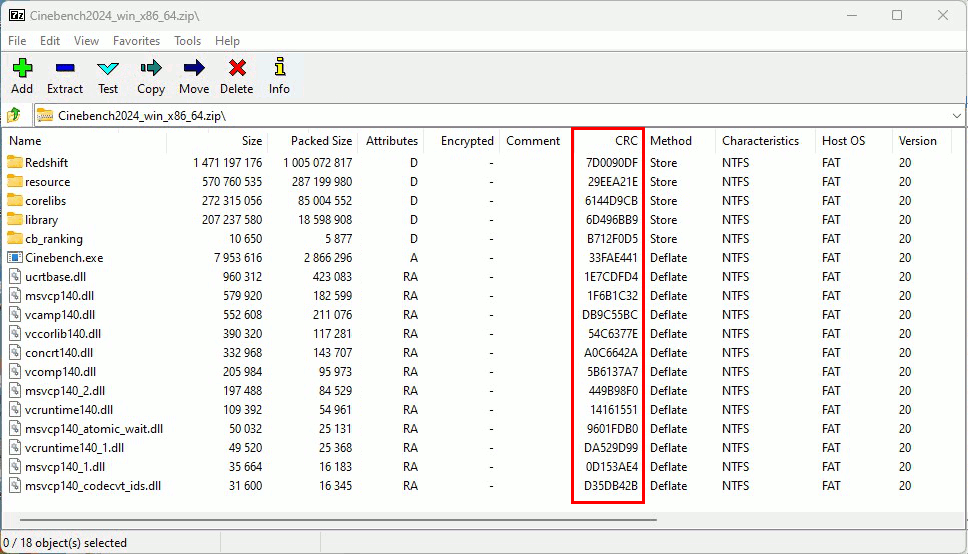Screen dimensions: 968x554
Task: Open the Help menu
Action: 227,41
